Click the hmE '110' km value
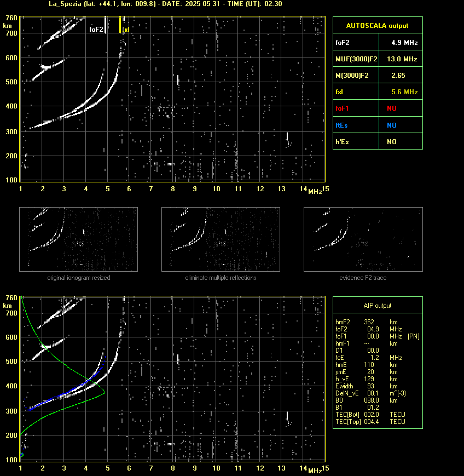Viewport: 464px width, 476px height. coord(369,365)
